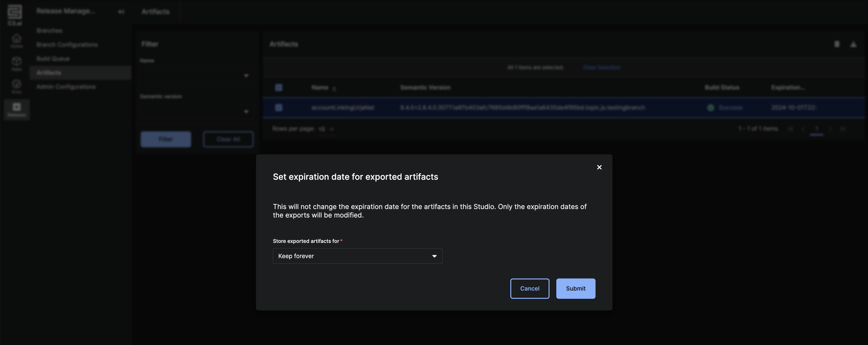Sort table by Name column header

(x=320, y=88)
